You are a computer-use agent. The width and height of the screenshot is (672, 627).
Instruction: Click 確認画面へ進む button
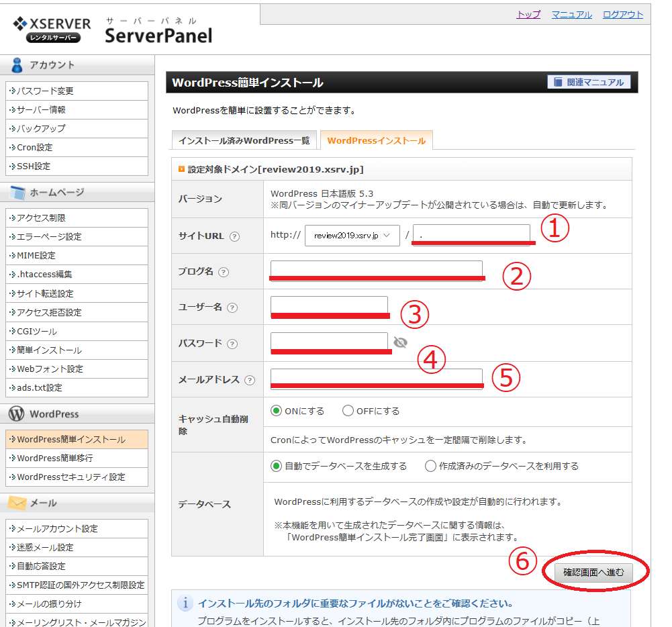click(593, 572)
